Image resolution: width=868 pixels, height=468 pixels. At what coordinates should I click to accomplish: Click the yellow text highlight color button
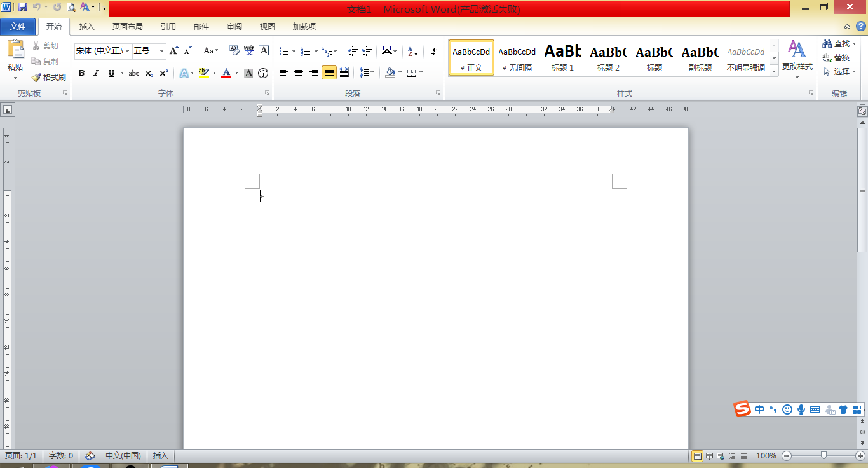pyautogui.click(x=203, y=73)
